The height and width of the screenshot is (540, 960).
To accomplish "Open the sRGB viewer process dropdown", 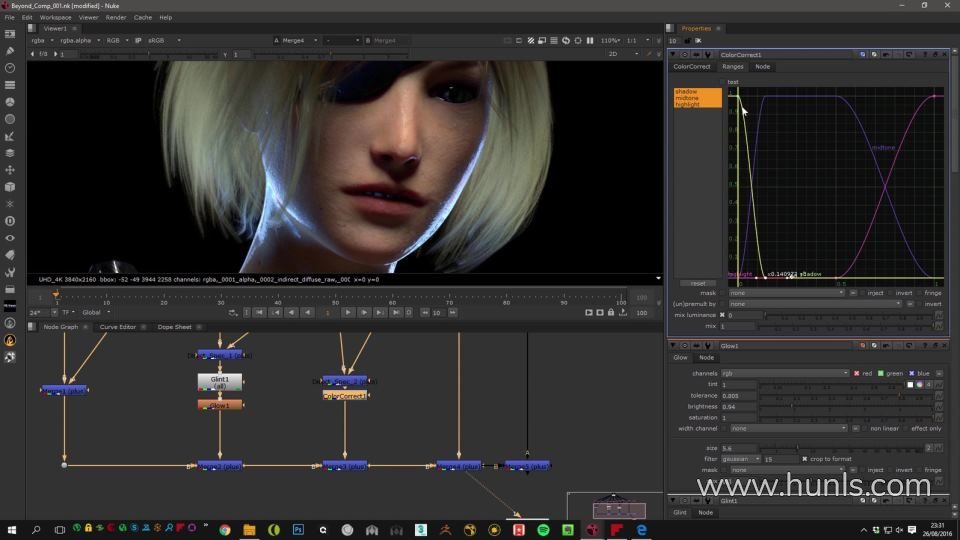I will tap(163, 40).
